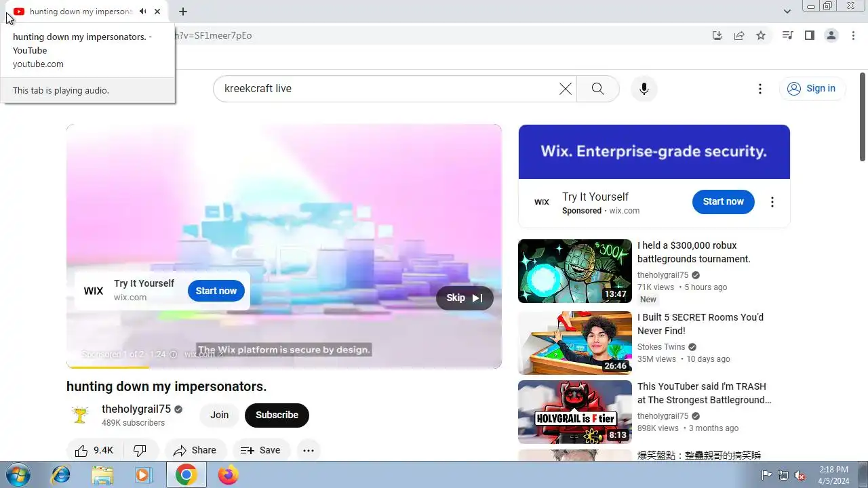Subscribe to theholygrail75

click(x=277, y=415)
